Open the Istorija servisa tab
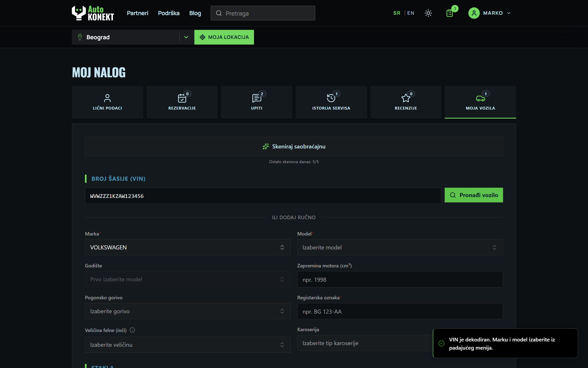This screenshot has height=368, width=588. point(331,102)
